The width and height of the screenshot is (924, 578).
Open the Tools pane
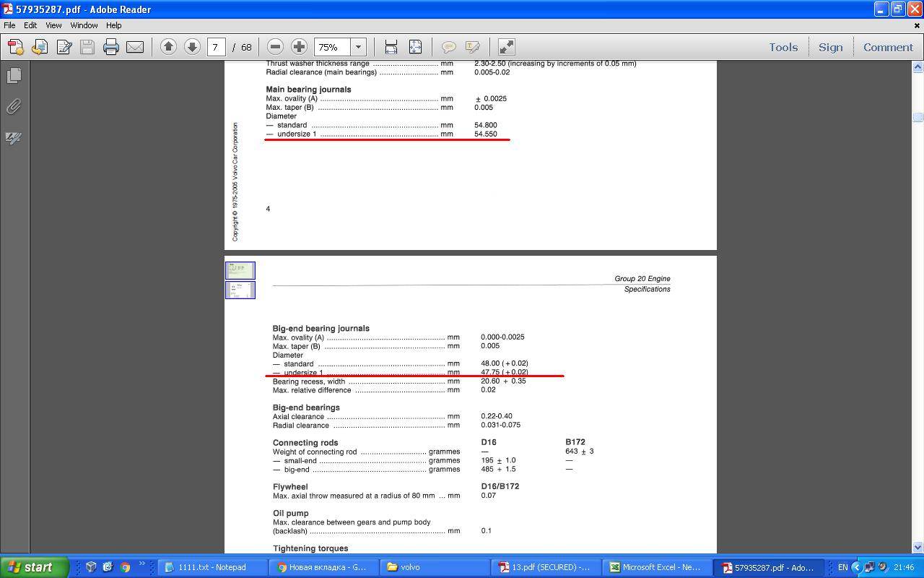tap(783, 47)
